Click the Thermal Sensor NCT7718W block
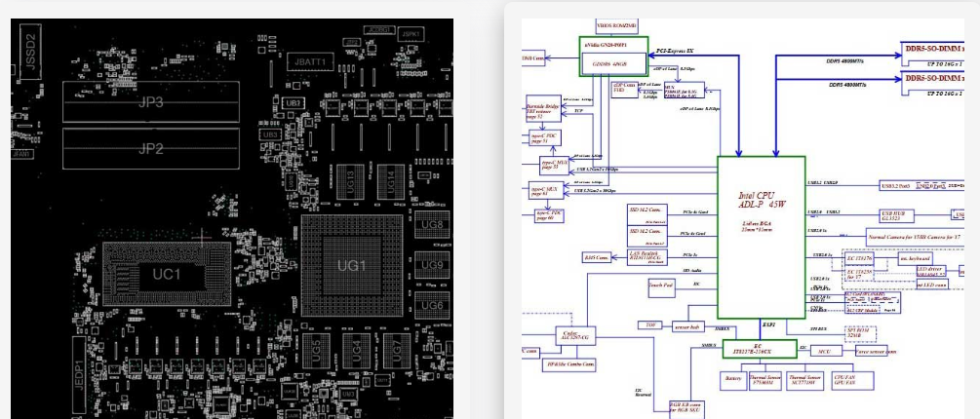This screenshot has width=980, height=419. click(x=804, y=380)
